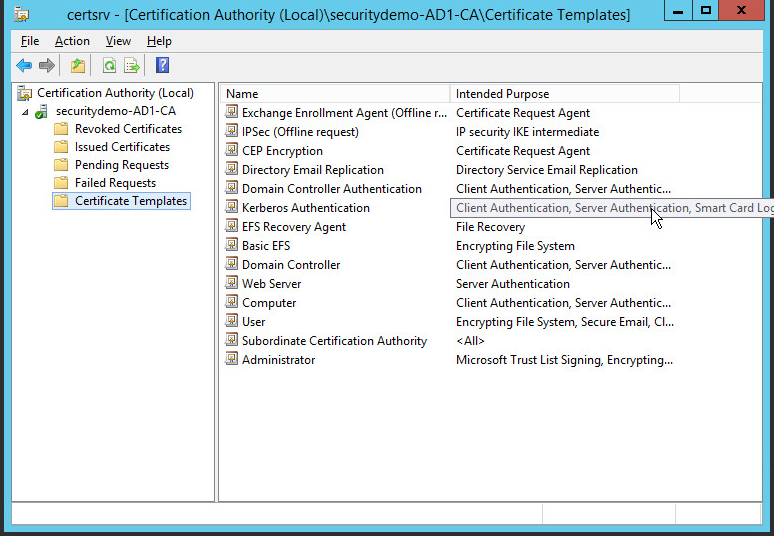Open the File menu
Image resolution: width=774 pixels, height=536 pixels.
tap(30, 41)
